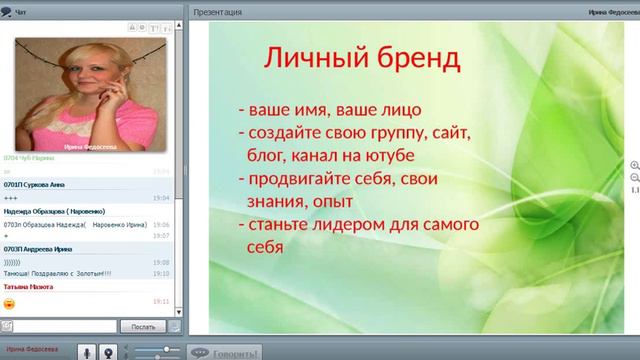Click the Чат panel title

[x=20, y=13]
